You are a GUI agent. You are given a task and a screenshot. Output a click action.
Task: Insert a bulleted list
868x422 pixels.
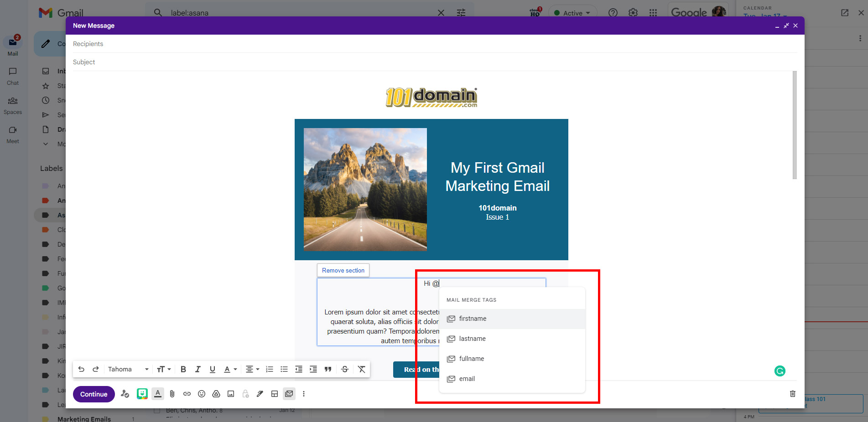coord(284,369)
